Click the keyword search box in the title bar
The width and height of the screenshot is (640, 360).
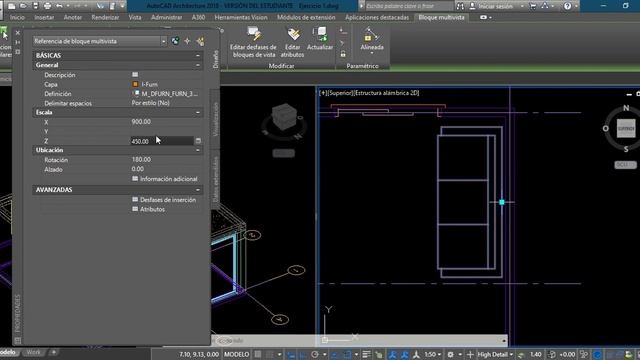pyautogui.click(x=408, y=6)
